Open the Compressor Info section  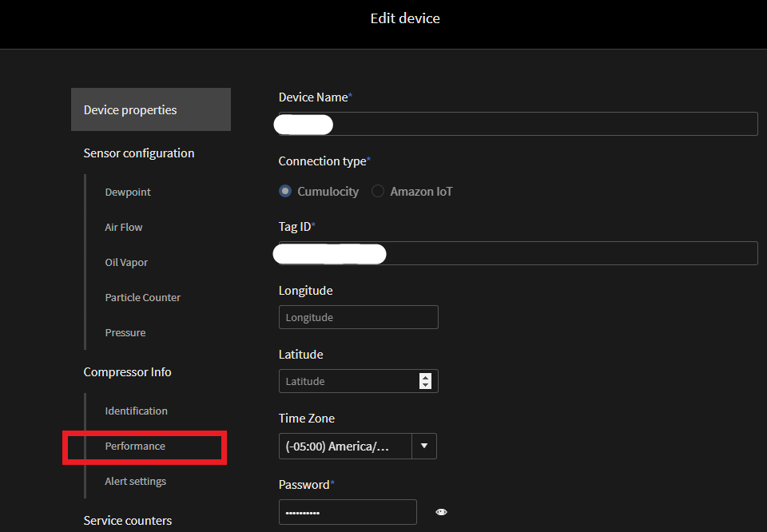(x=127, y=372)
